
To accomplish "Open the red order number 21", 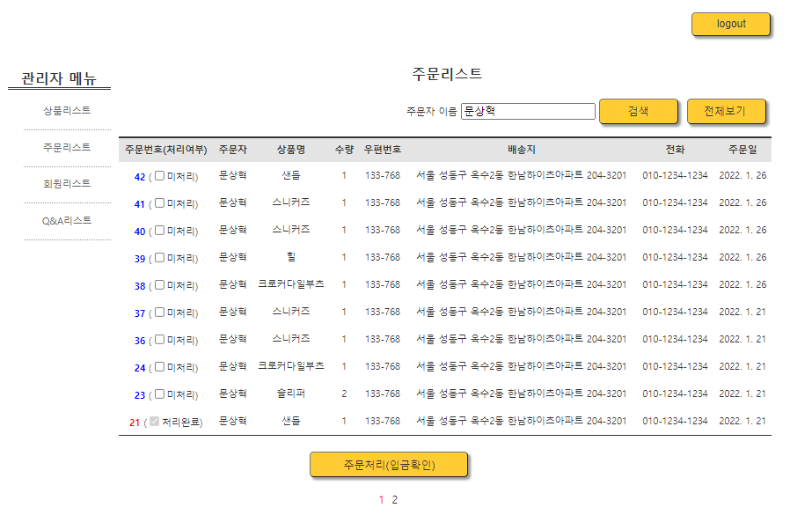I will [x=135, y=423].
